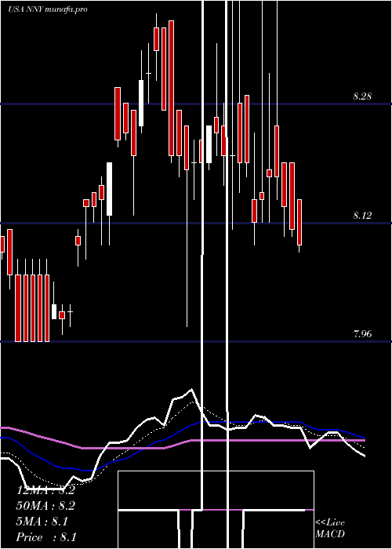
Task: Click the USA NNY munafa.pro title text
Action: tap(48, 9)
